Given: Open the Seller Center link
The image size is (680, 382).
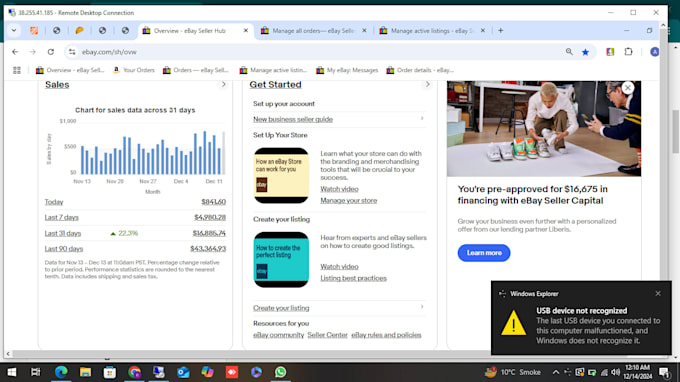Looking at the screenshot, I should pos(327,335).
